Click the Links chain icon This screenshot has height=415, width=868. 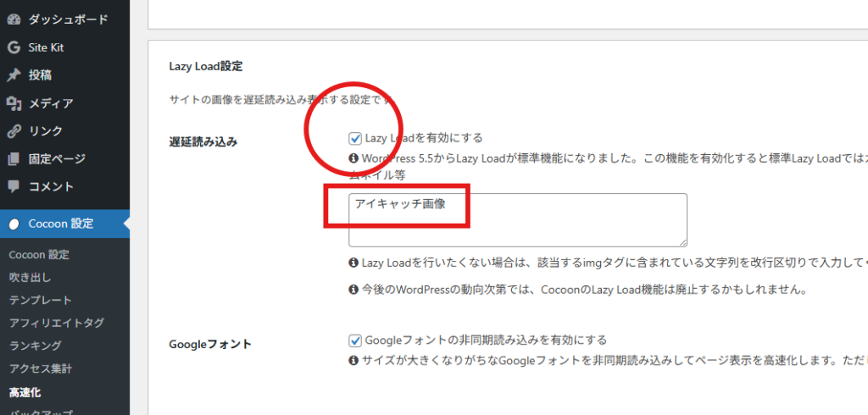[x=14, y=131]
